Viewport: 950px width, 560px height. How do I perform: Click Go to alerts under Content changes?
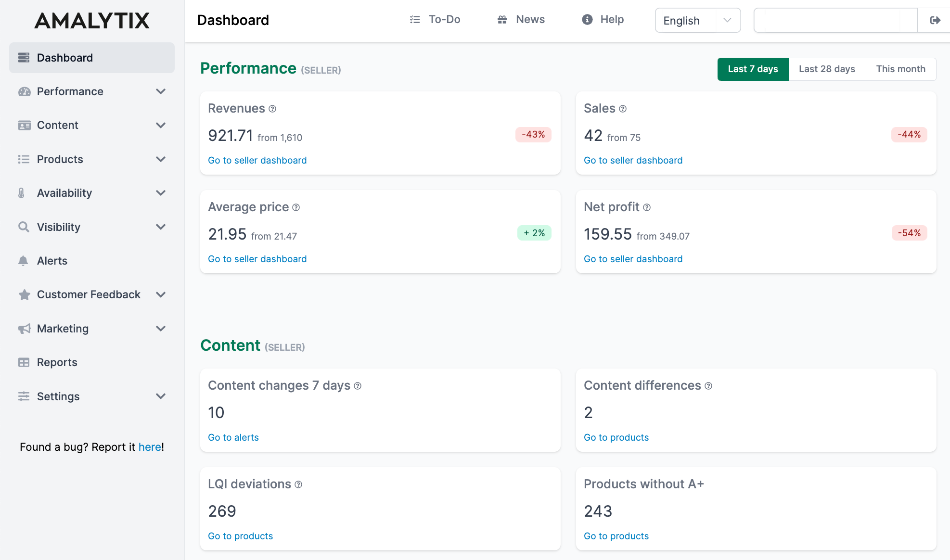[233, 437]
